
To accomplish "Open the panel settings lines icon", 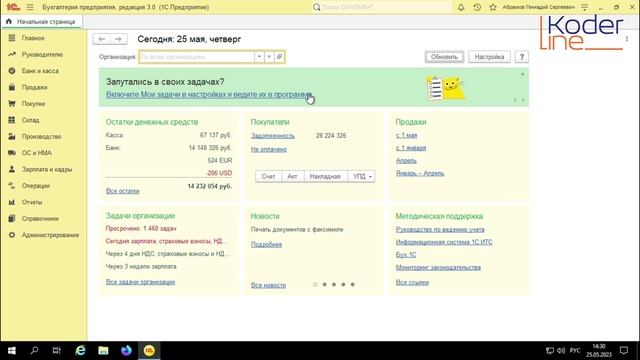I will tap(584, 7).
